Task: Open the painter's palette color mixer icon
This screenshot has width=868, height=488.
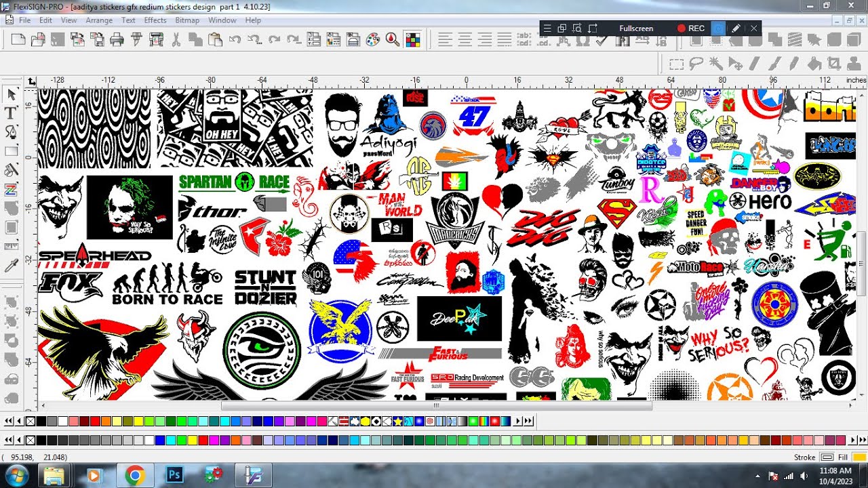Action: (x=372, y=39)
